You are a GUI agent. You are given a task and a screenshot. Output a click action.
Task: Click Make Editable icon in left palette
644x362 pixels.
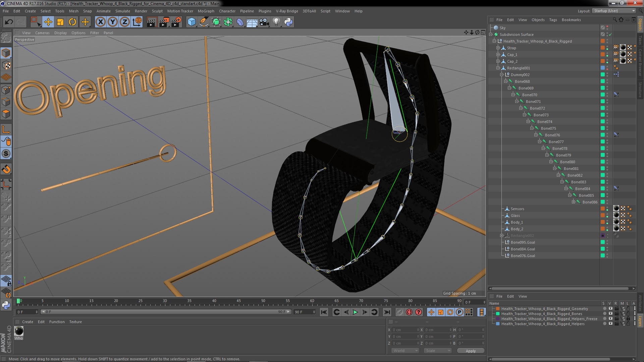[x=6, y=38]
